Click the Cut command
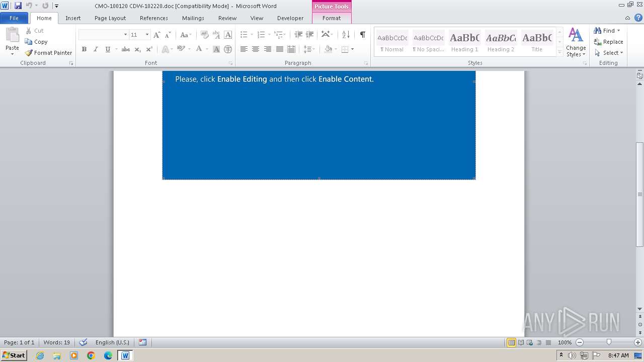Viewport: 644px width, 362px height. 34,31
